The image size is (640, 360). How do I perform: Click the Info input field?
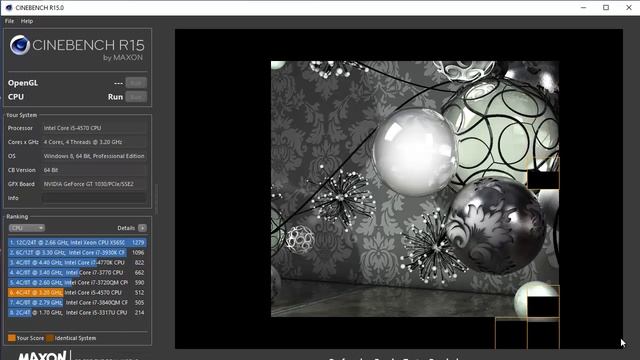pyautogui.click(x=94, y=198)
